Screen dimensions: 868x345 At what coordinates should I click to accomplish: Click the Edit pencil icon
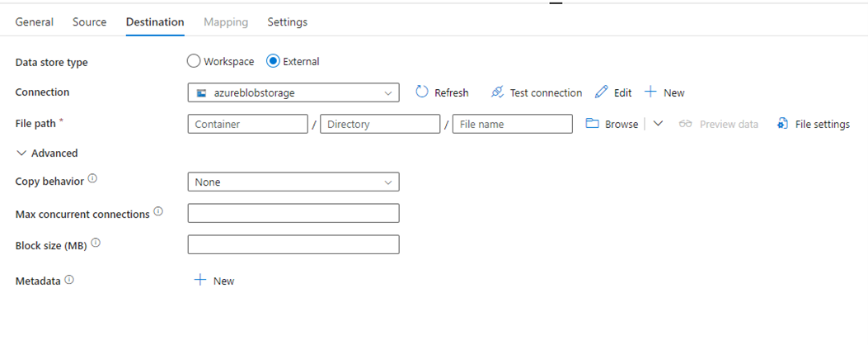pos(601,92)
